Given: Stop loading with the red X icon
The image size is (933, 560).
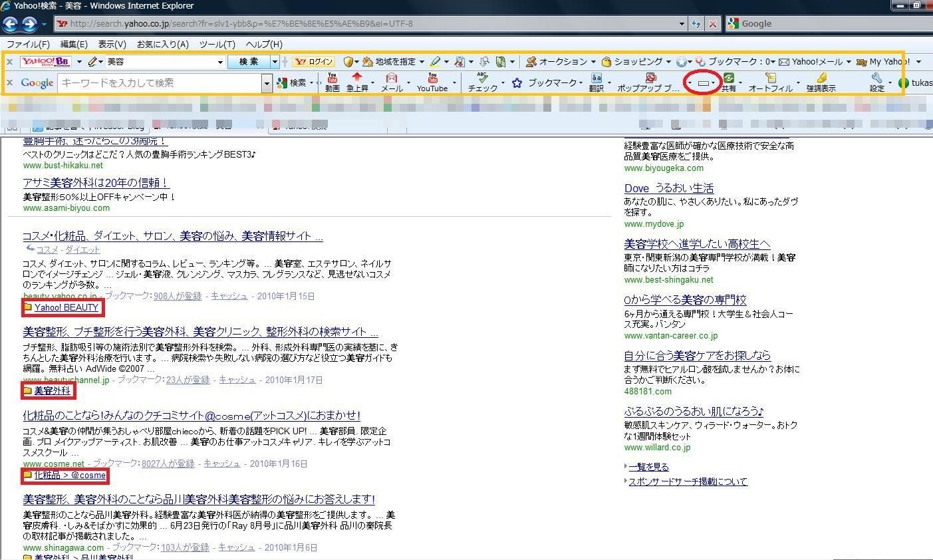Looking at the screenshot, I should [x=713, y=24].
